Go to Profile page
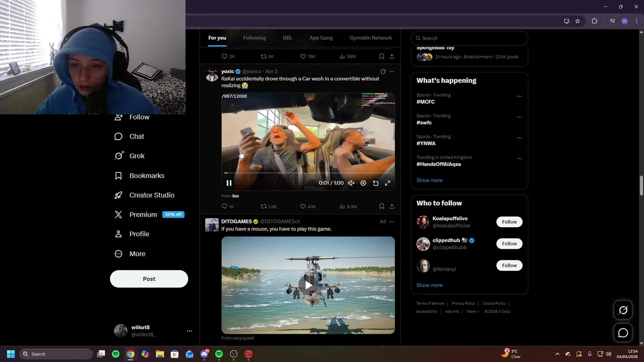The width and height of the screenshot is (644, 362). click(x=132, y=234)
